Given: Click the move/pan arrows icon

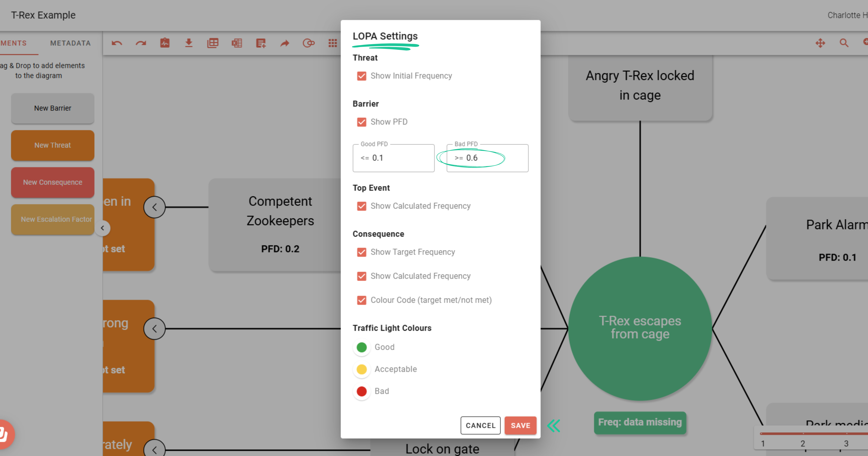Looking at the screenshot, I should click(820, 43).
